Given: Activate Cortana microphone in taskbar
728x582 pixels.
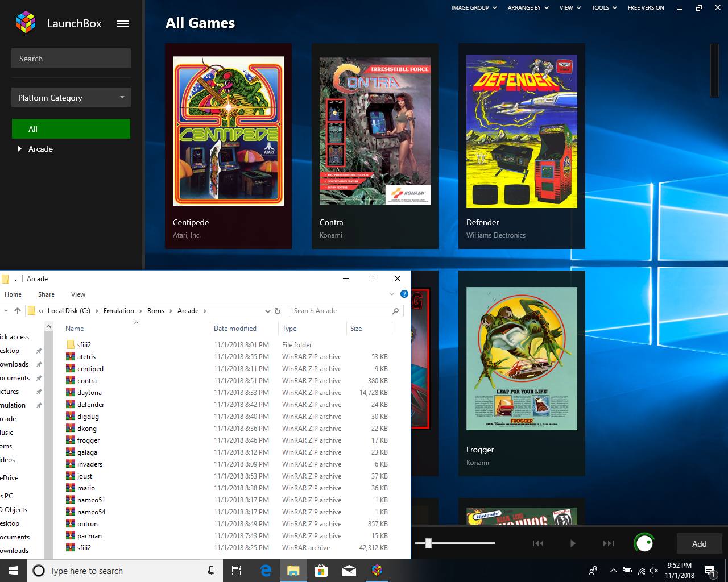Looking at the screenshot, I should pos(211,571).
